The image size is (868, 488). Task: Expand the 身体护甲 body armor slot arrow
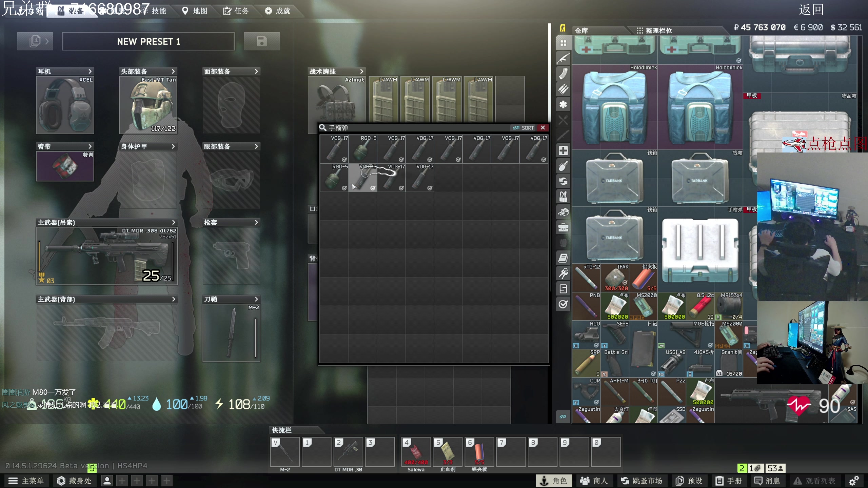point(173,146)
